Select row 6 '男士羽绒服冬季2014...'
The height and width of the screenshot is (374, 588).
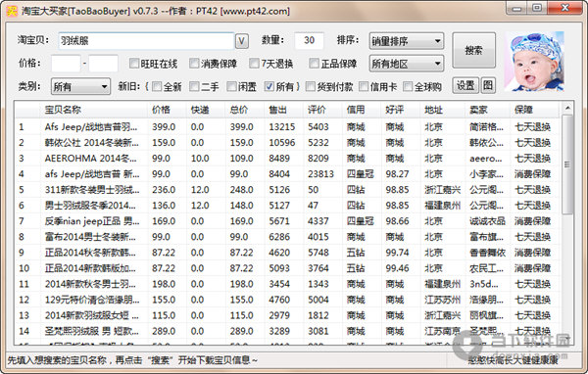point(288,206)
